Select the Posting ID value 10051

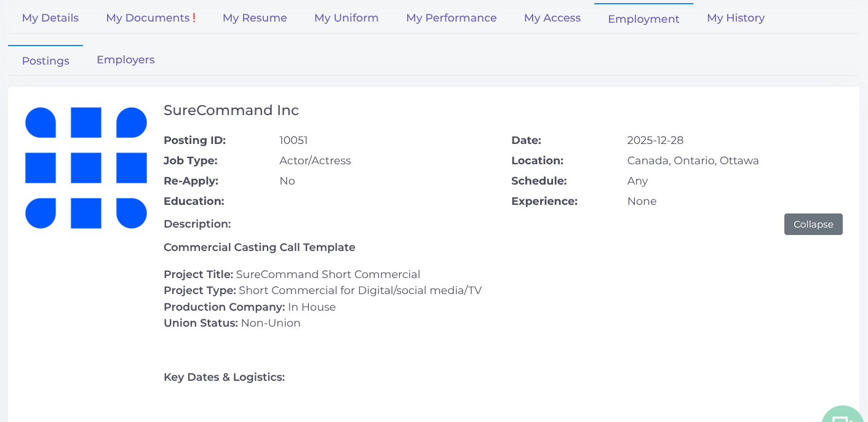293,140
